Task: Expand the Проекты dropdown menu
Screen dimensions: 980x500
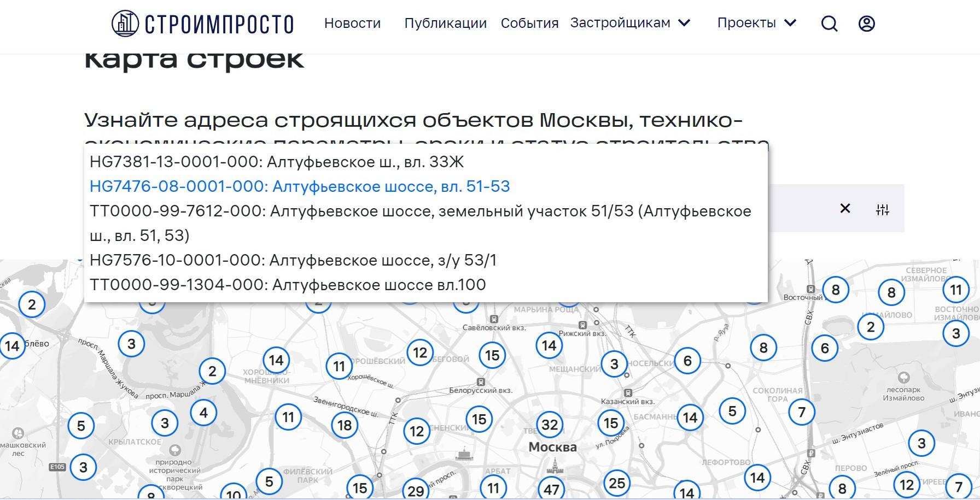Action: (757, 23)
